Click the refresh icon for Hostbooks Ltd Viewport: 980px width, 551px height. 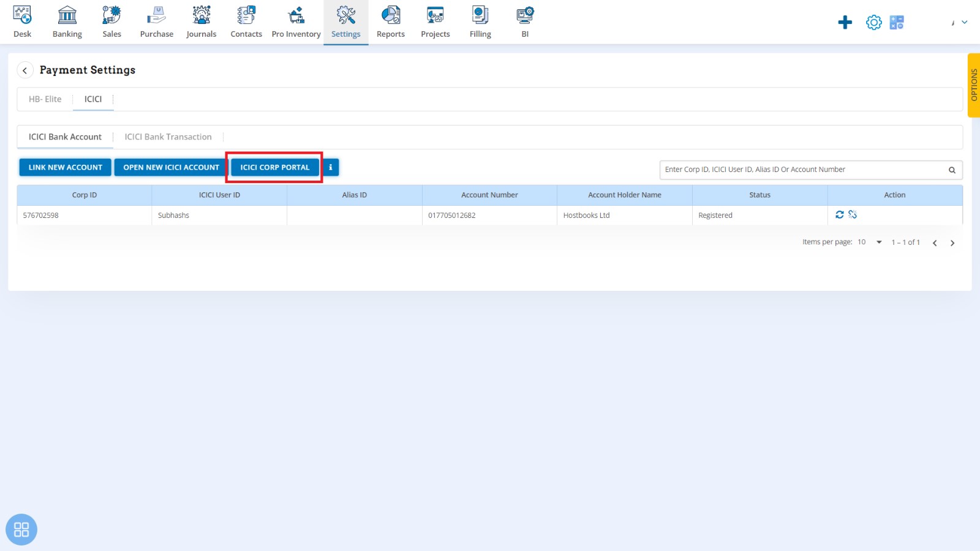(x=840, y=214)
